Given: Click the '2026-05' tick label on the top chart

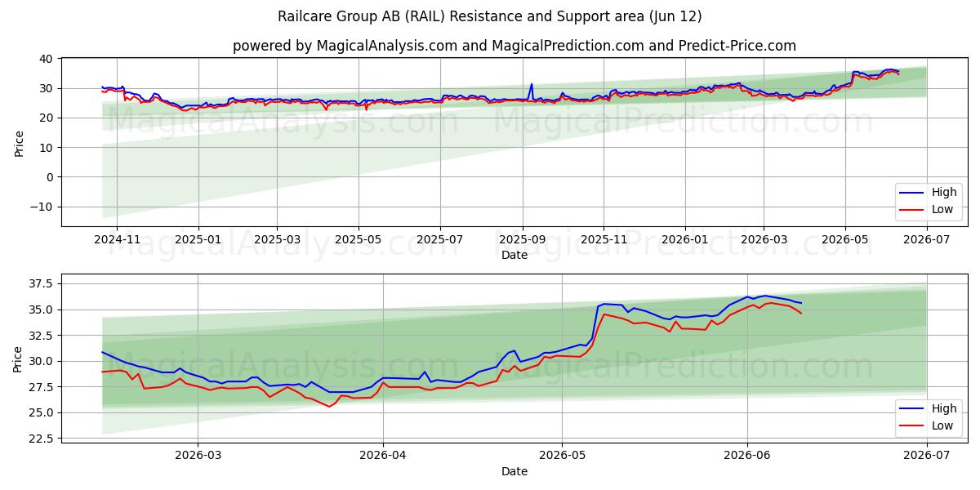Looking at the screenshot, I should click(x=845, y=239).
